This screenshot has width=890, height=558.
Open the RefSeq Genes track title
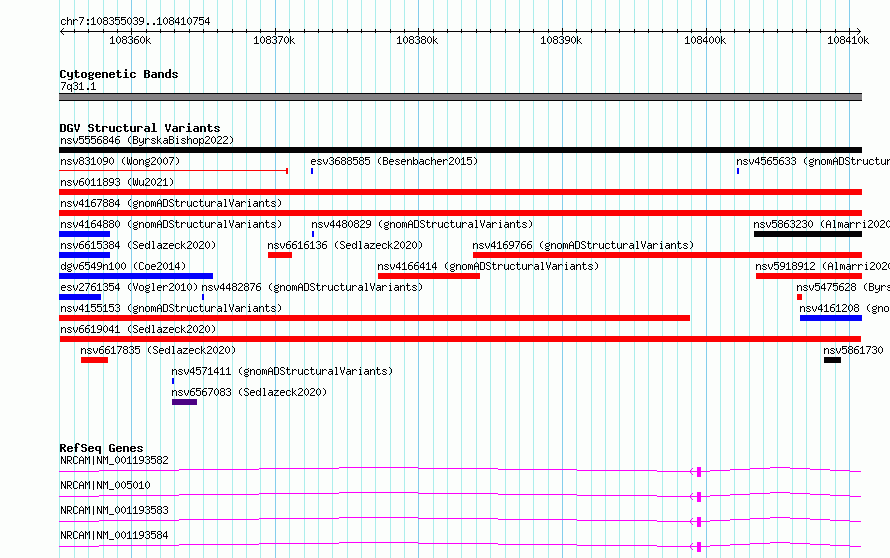point(101,448)
